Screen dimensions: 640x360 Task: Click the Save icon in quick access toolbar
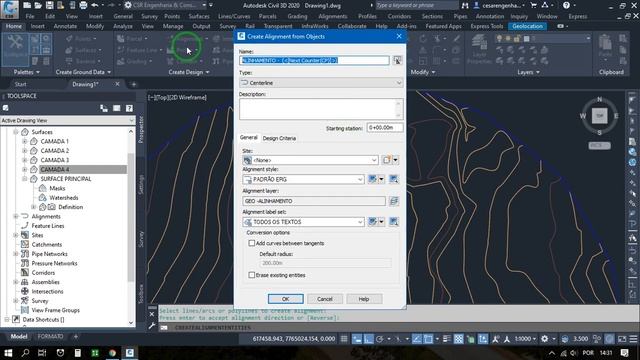[49, 5]
